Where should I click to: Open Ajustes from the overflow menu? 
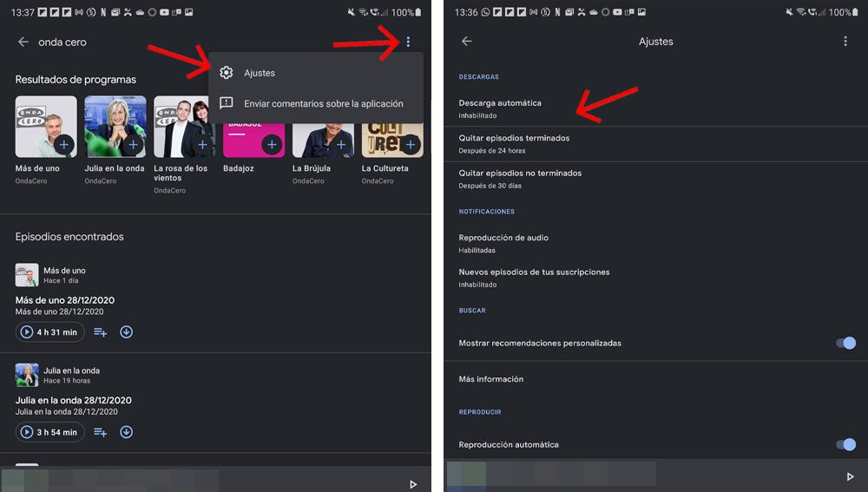(x=316, y=73)
